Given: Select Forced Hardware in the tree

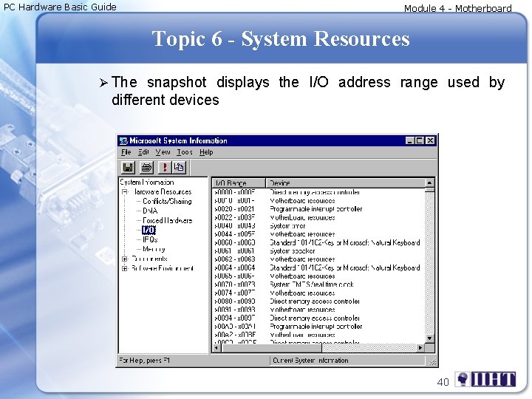Looking at the screenshot, I should coord(167,220).
